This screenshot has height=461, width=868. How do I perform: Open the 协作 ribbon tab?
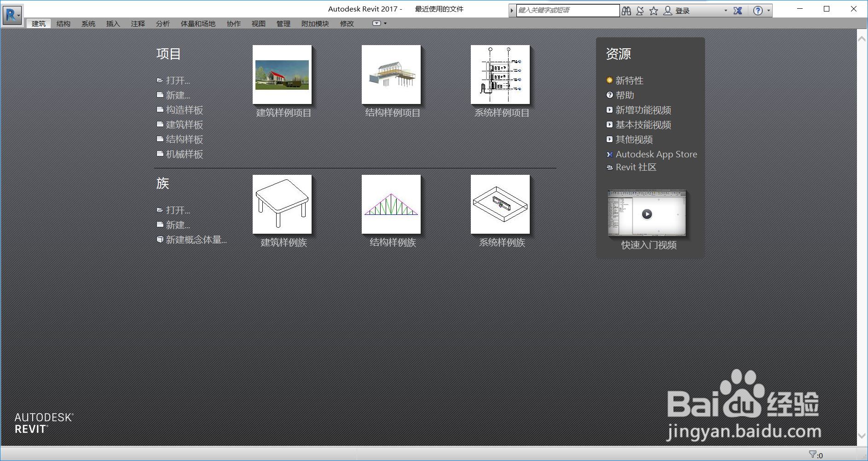234,23
